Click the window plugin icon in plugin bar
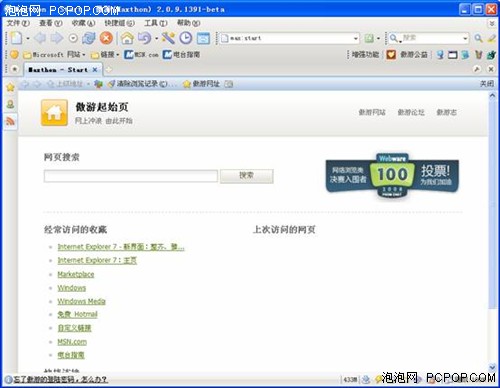Viewport: 500px width, 388px height. (x=452, y=55)
